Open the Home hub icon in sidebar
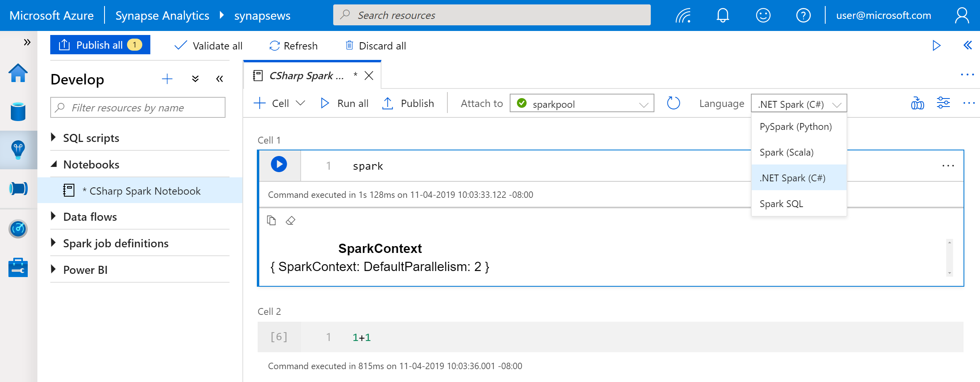The width and height of the screenshot is (980, 382). [18, 73]
